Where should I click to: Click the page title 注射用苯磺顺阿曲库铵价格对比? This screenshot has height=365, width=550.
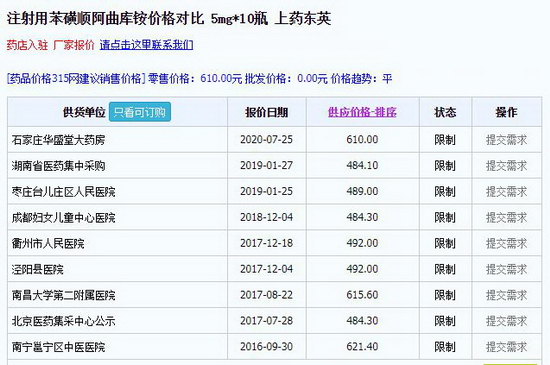coord(105,19)
